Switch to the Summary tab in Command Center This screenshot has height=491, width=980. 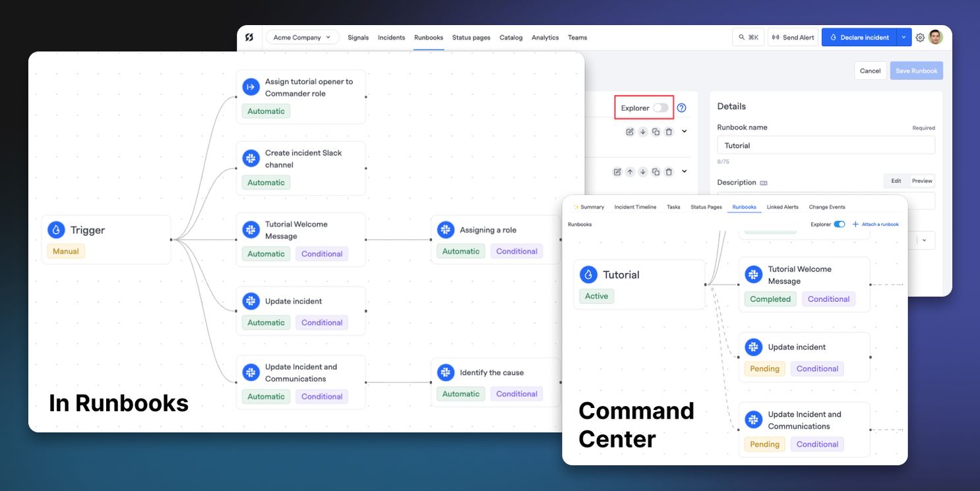coord(589,207)
